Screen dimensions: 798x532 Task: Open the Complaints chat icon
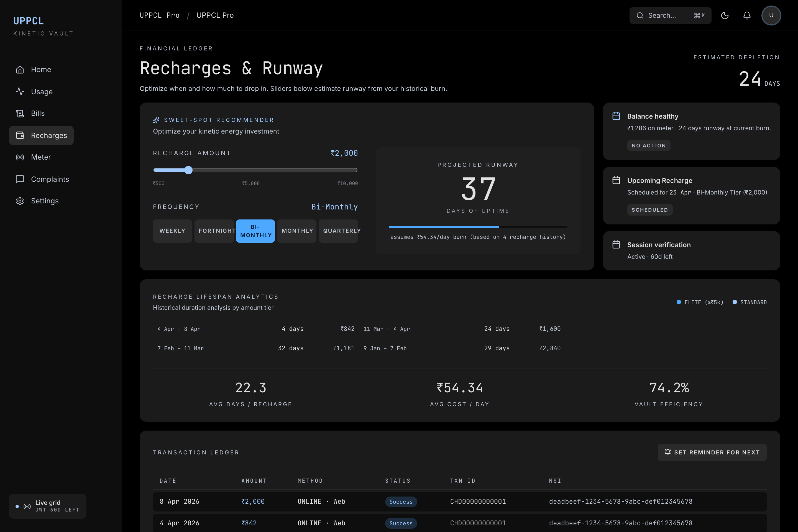20,179
